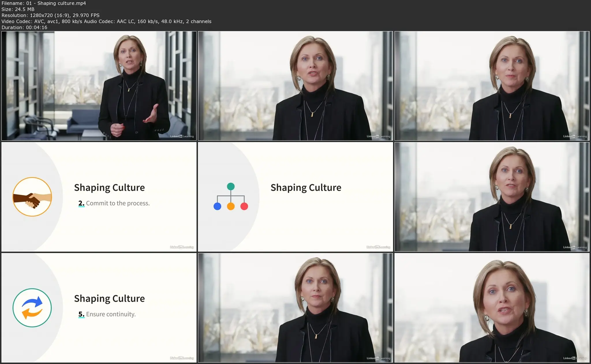This screenshot has height=364, width=591.
Task: Click the green top circle of the org chart
Action: [x=231, y=186]
